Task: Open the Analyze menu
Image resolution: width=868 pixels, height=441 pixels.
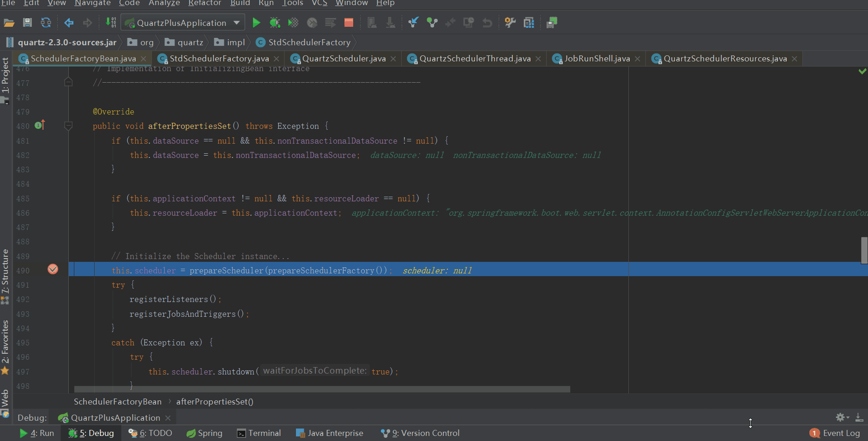Action: 164,3
